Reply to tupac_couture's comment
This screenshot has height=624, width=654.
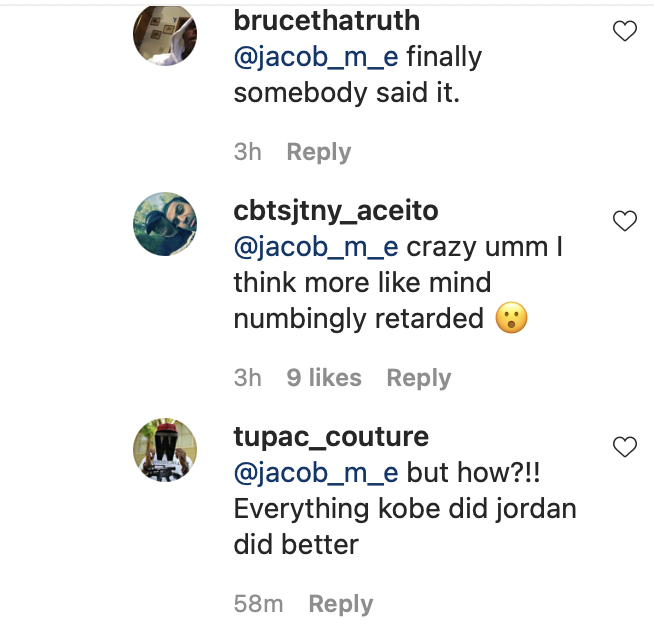click(x=341, y=604)
